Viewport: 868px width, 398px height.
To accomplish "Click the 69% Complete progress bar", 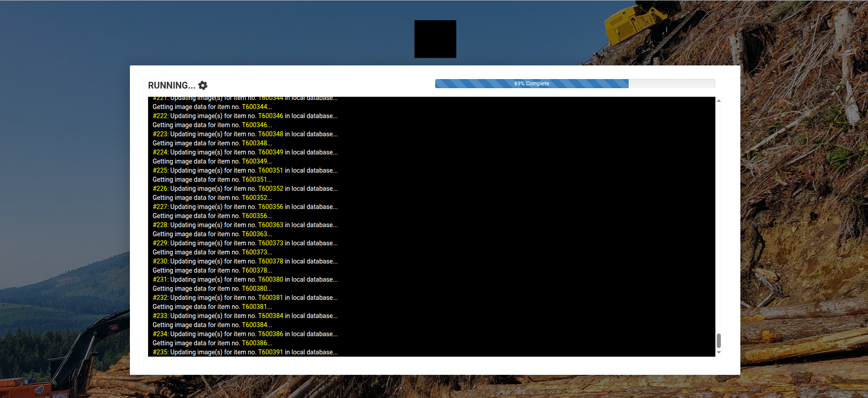I will pos(575,84).
